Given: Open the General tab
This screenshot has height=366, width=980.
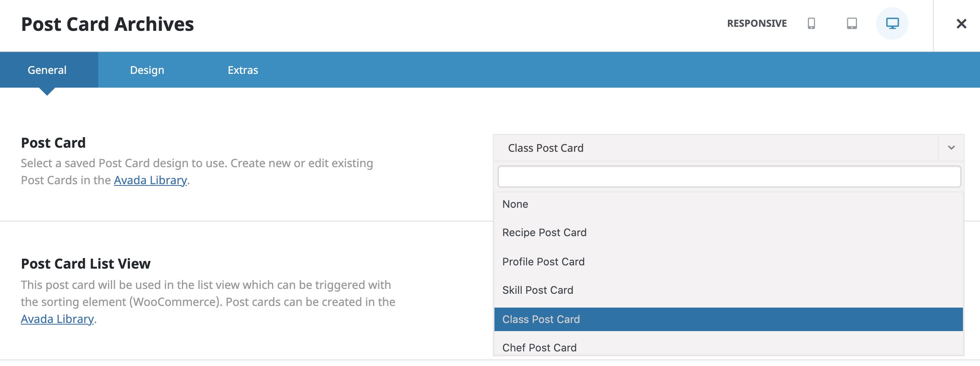Looking at the screenshot, I should pos(47,70).
